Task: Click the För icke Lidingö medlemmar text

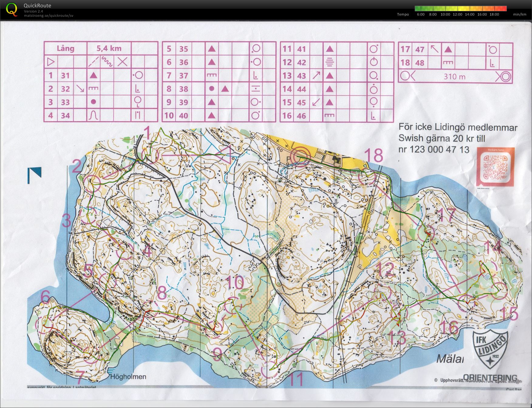Action: click(x=458, y=127)
